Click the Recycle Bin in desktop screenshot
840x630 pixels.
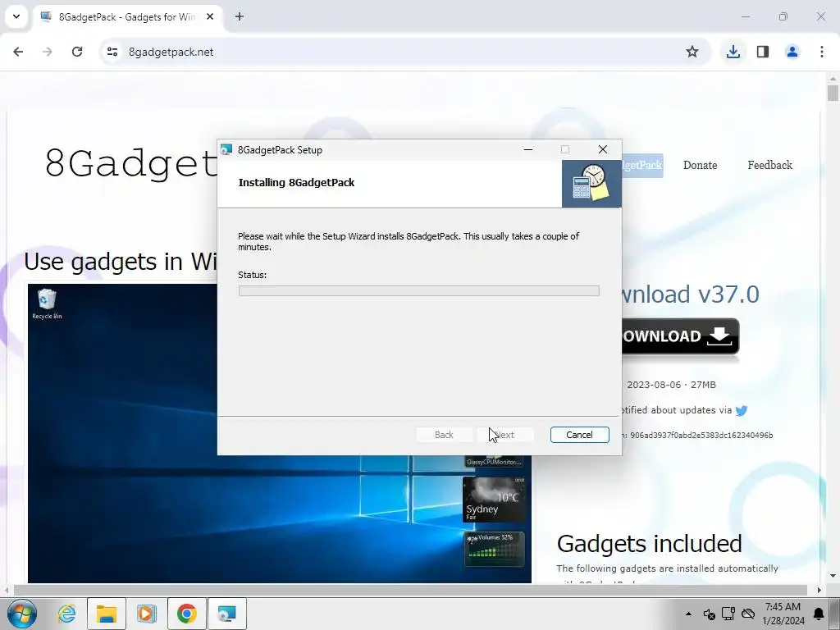click(47, 304)
